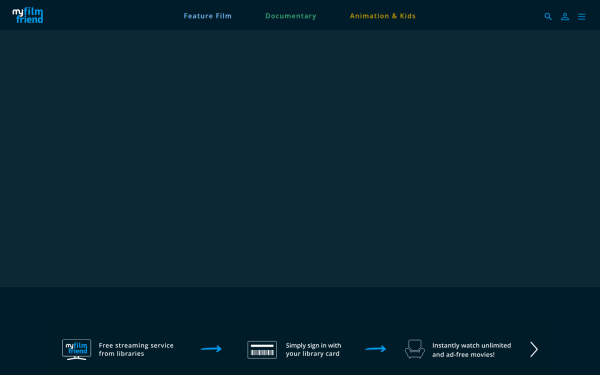The width and height of the screenshot is (600, 375).
Task: Open the user account icon
Action: (x=565, y=16)
